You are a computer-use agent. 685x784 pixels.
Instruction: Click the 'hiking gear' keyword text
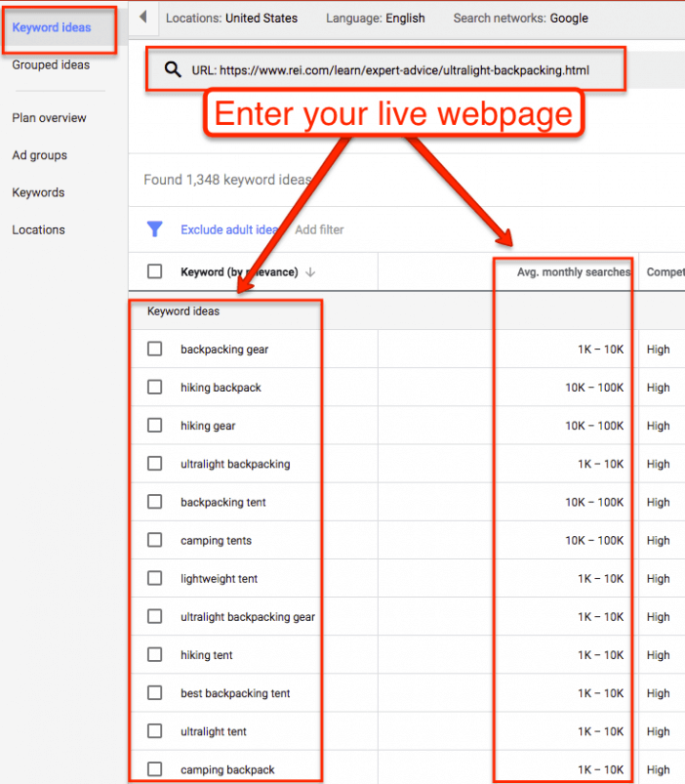208,426
